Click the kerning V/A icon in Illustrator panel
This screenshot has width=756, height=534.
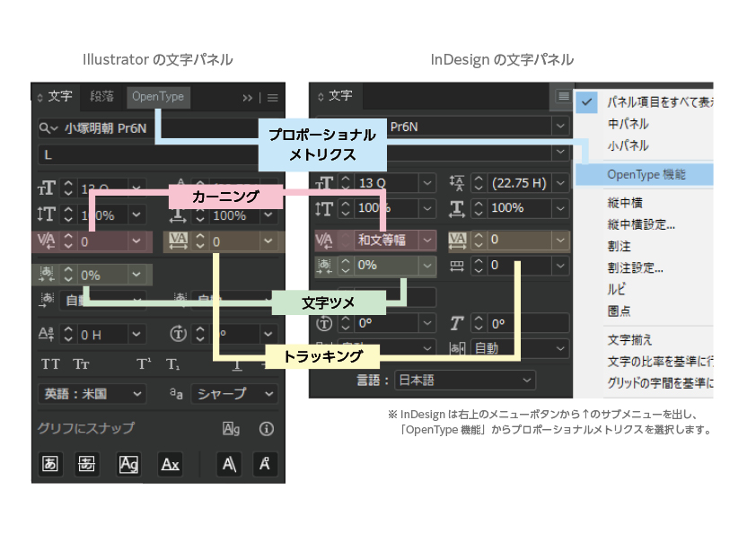point(47,240)
